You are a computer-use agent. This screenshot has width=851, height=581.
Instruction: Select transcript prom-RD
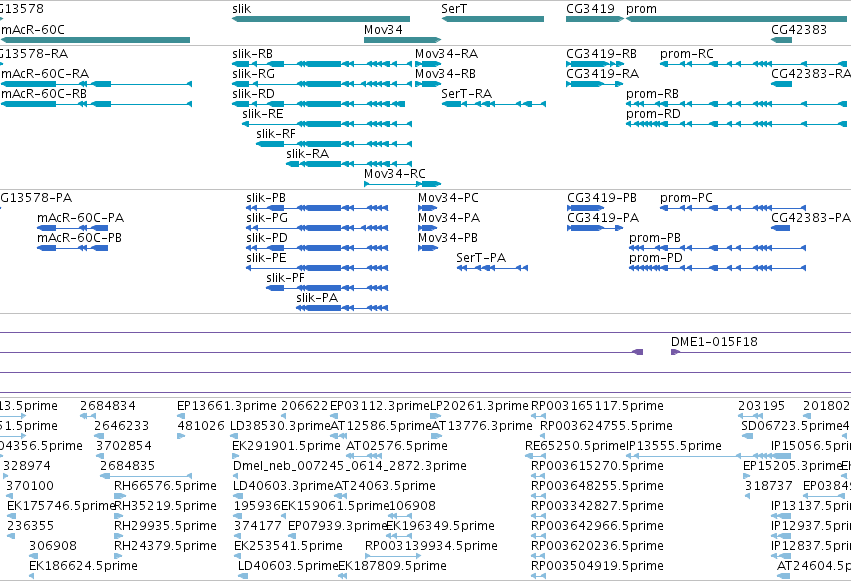pos(736,124)
